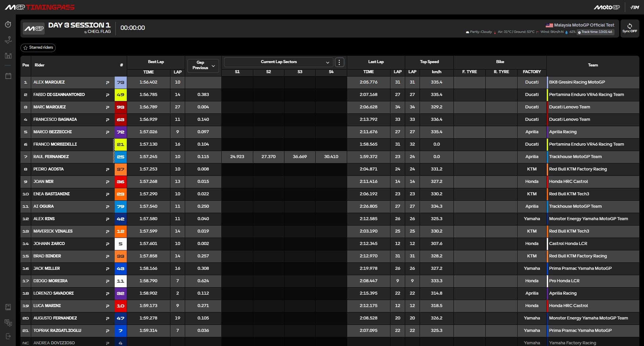Open the guide book icon in sidebar
The height and width of the screenshot is (346, 644).
8,307
